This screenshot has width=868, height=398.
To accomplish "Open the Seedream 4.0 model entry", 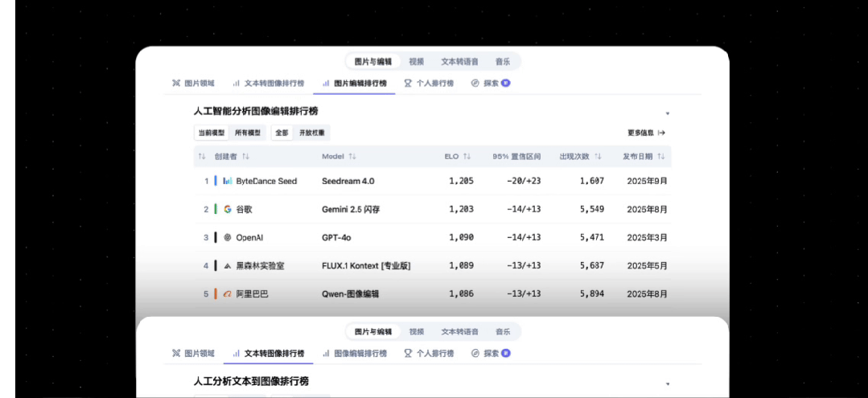I will pos(348,181).
